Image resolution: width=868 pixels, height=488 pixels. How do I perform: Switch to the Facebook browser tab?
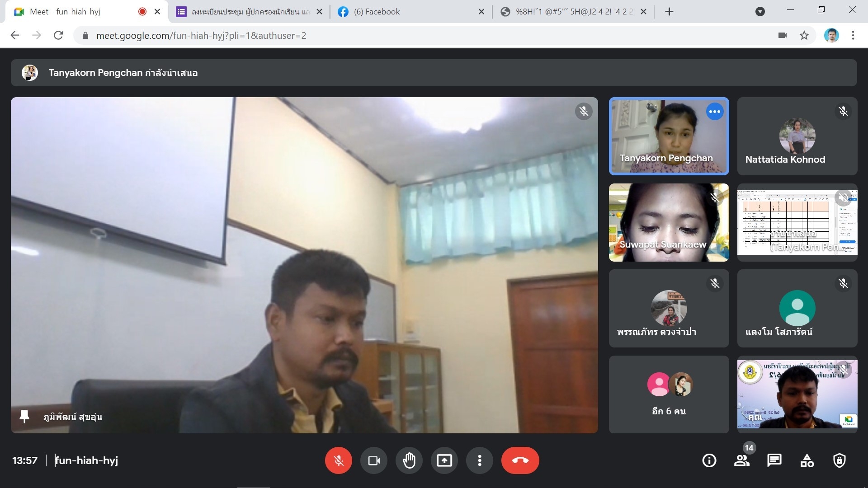point(377,12)
